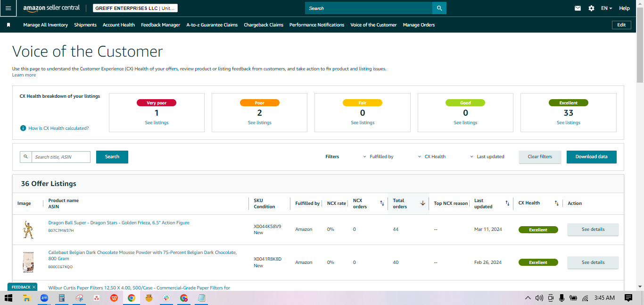The width and height of the screenshot is (644, 305).
Task: Click the Search title, ASIN field
Action: point(61,157)
